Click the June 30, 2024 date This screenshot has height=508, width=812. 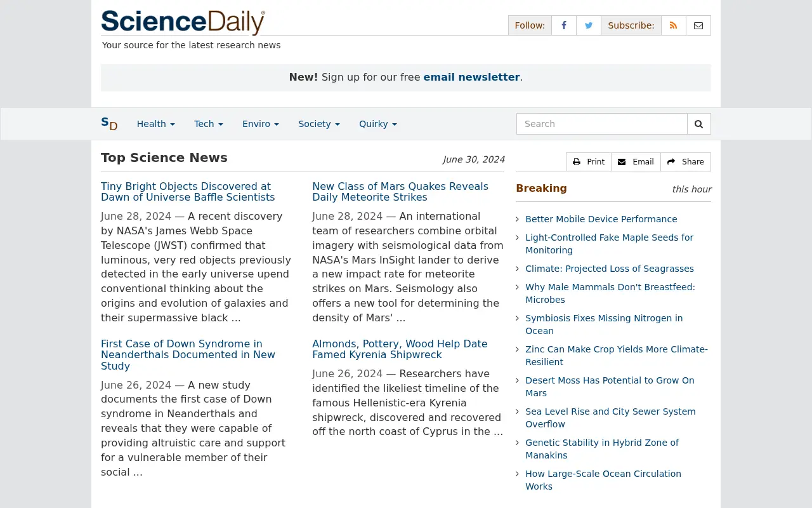pos(474,159)
